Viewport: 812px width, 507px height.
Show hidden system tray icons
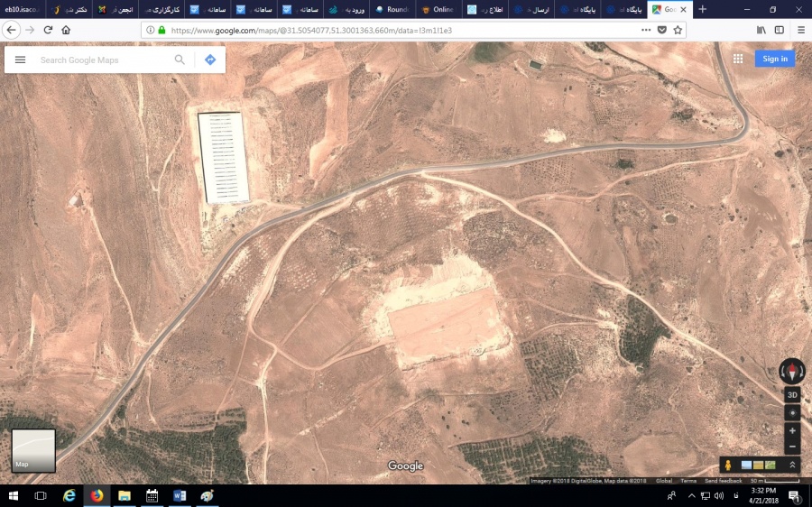point(691,495)
